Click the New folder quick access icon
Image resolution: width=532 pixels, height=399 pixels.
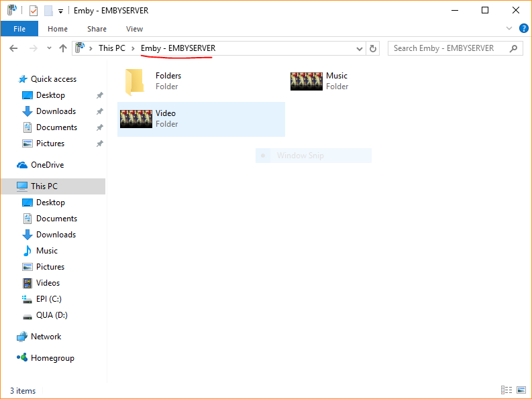click(x=48, y=11)
